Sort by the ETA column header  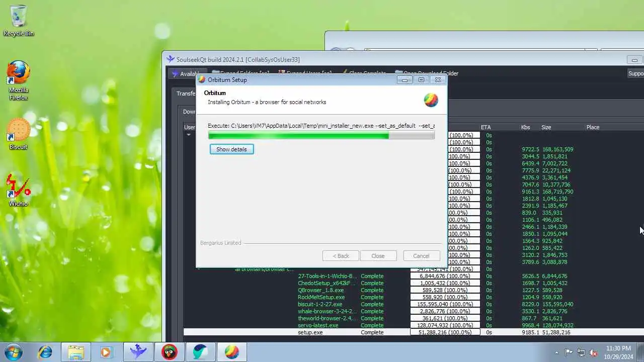coord(486,127)
